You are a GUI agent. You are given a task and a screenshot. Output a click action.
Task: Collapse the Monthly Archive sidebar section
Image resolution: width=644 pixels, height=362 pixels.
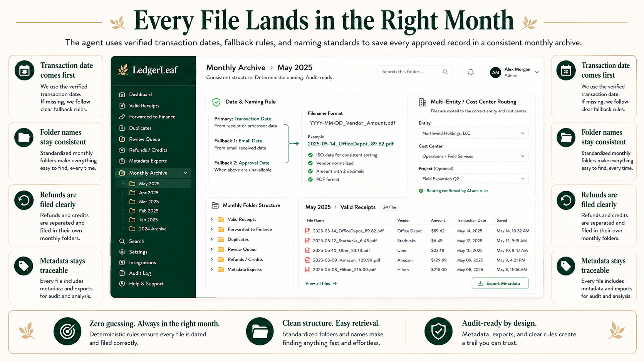click(x=185, y=173)
